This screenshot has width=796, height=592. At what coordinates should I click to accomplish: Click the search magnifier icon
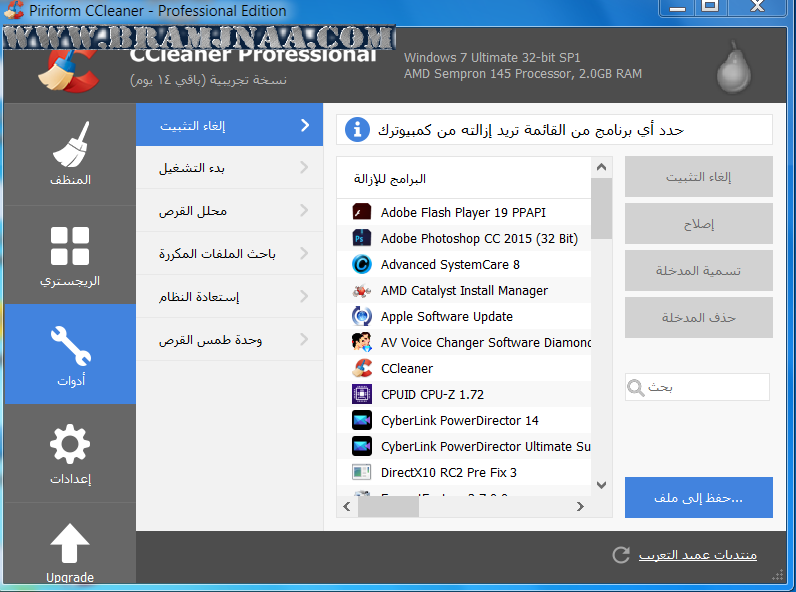tap(636, 388)
